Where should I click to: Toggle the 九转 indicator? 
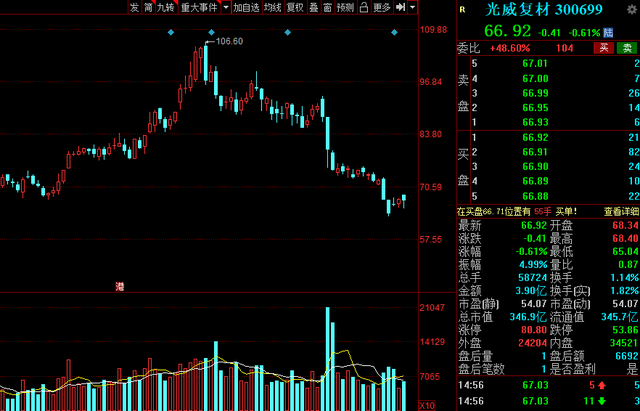[x=165, y=7]
